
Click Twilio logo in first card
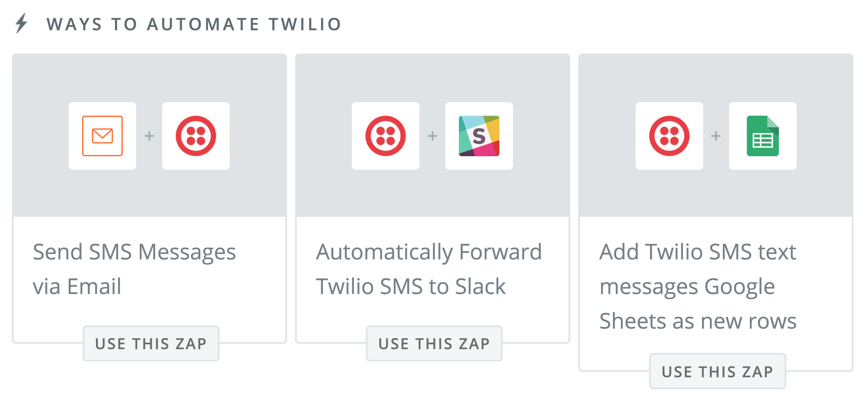pyautogui.click(x=196, y=136)
